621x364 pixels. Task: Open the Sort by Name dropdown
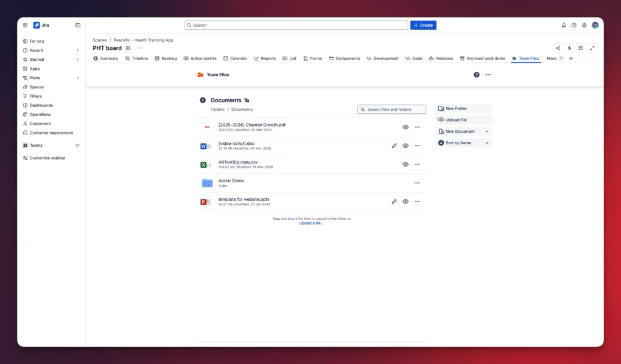click(464, 143)
